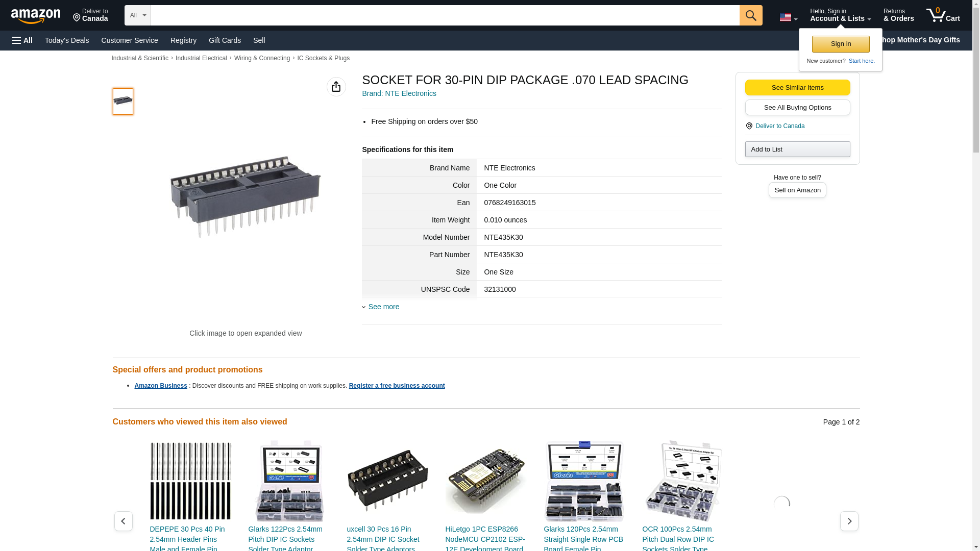Click the yellow Sign in button
The width and height of the screenshot is (980, 551).
(x=840, y=44)
